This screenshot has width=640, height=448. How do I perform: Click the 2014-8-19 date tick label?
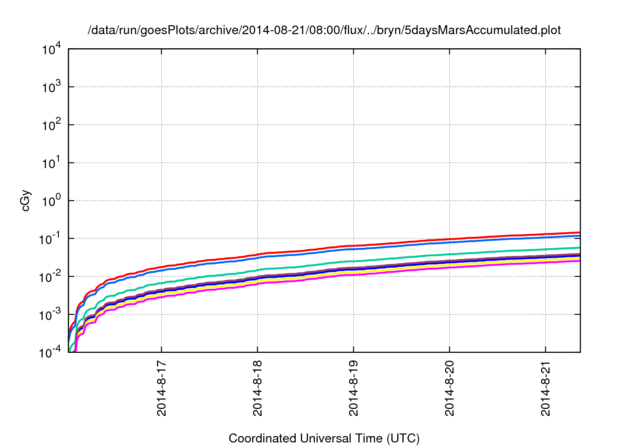pos(353,386)
